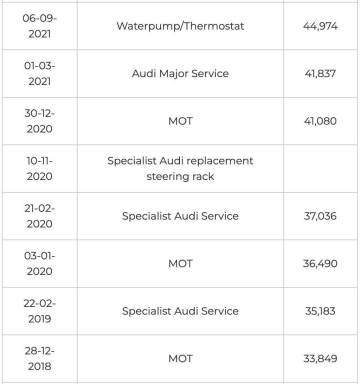Select Specialist Audi Service dated 21-02-2020

tap(180, 216)
